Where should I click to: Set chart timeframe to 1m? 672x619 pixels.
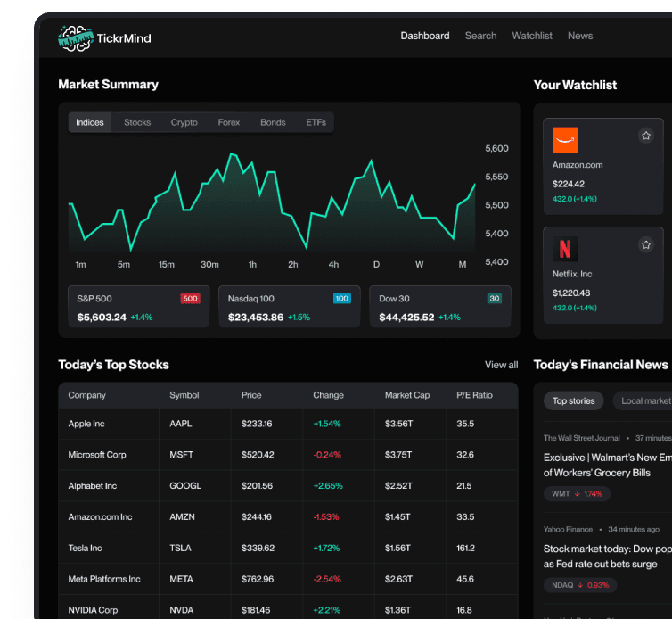[80, 265]
